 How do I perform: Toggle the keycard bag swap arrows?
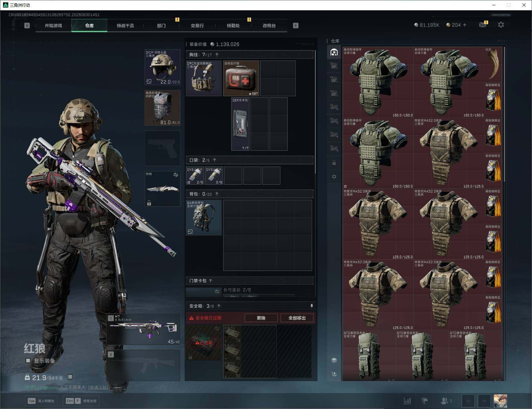coord(217,291)
